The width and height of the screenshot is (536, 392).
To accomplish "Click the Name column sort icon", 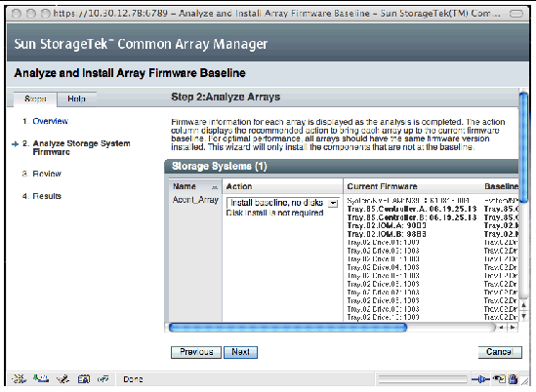I will pyautogui.click(x=215, y=187).
